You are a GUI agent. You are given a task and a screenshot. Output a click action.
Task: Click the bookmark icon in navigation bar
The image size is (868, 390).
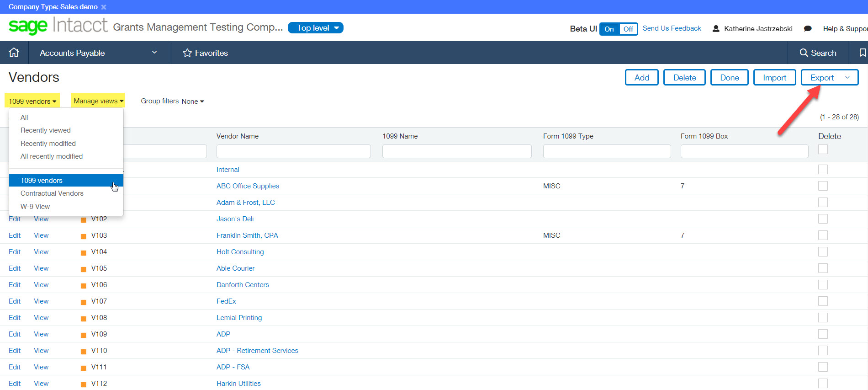tap(862, 53)
